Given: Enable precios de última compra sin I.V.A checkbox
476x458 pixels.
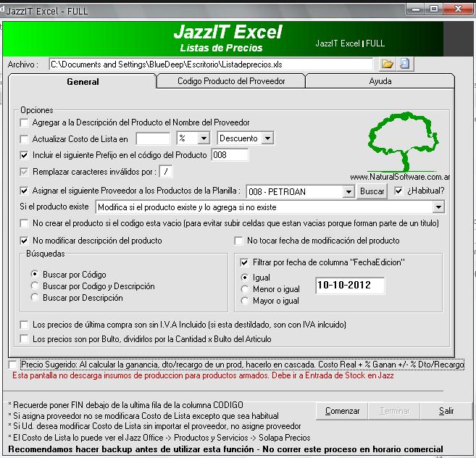Looking at the screenshot, I should click(x=24, y=325).
